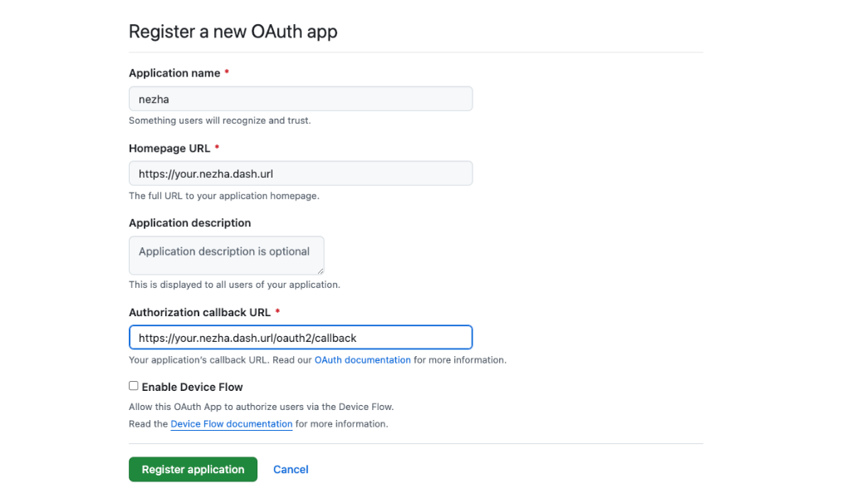Click the Application description text area

coord(226,255)
